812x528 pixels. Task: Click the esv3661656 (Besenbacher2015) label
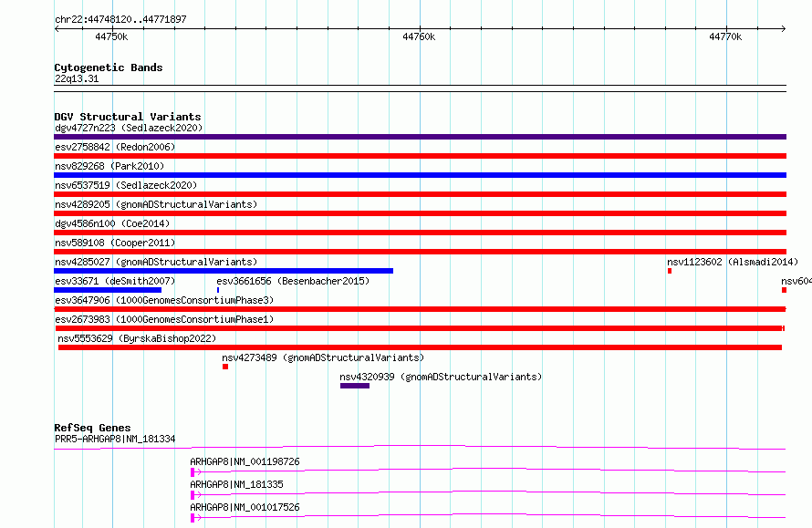tap(293, 281)
